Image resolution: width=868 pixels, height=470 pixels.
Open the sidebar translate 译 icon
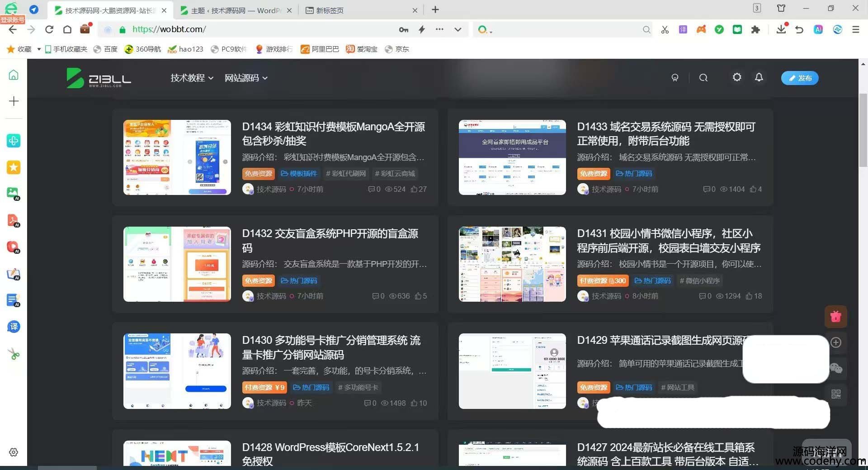click(14, 327)
